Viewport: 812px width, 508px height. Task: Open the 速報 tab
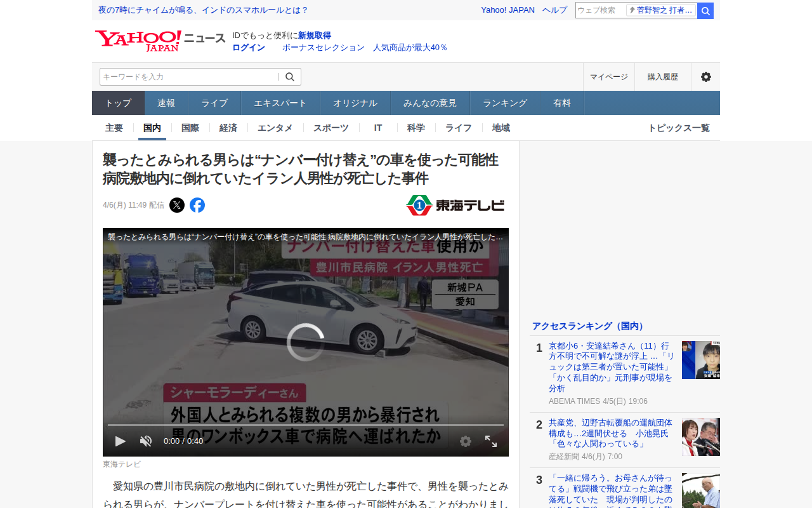click(x=166, y=103)
